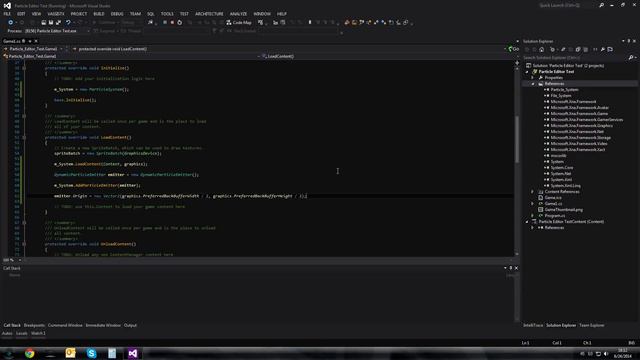This screenshot has height=360, width=640.
Task: Expand the Game1.cs file node
Action: (x=533, y=203)
